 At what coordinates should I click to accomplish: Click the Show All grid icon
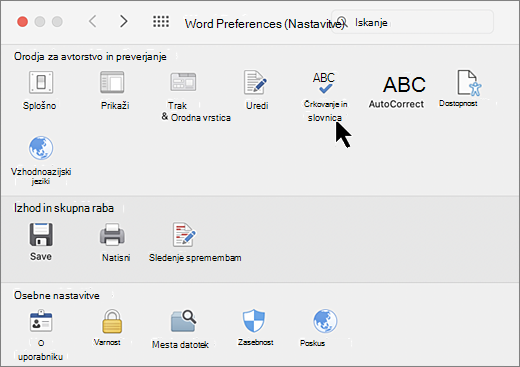[x=161, y=22]
